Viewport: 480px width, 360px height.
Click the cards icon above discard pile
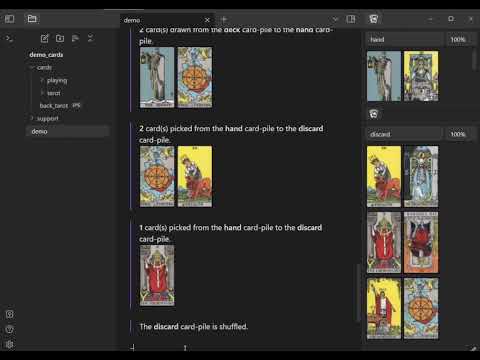[373, 114]
